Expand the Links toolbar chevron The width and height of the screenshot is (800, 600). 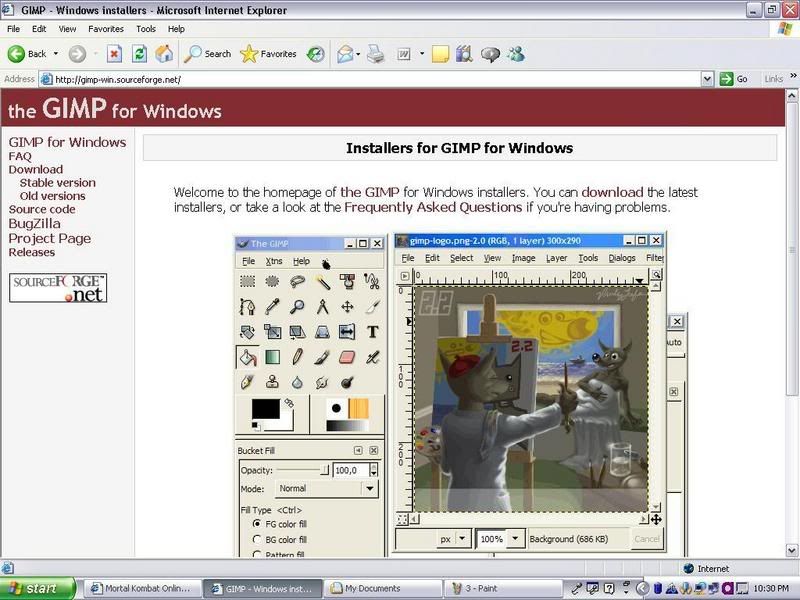[793, 76]
